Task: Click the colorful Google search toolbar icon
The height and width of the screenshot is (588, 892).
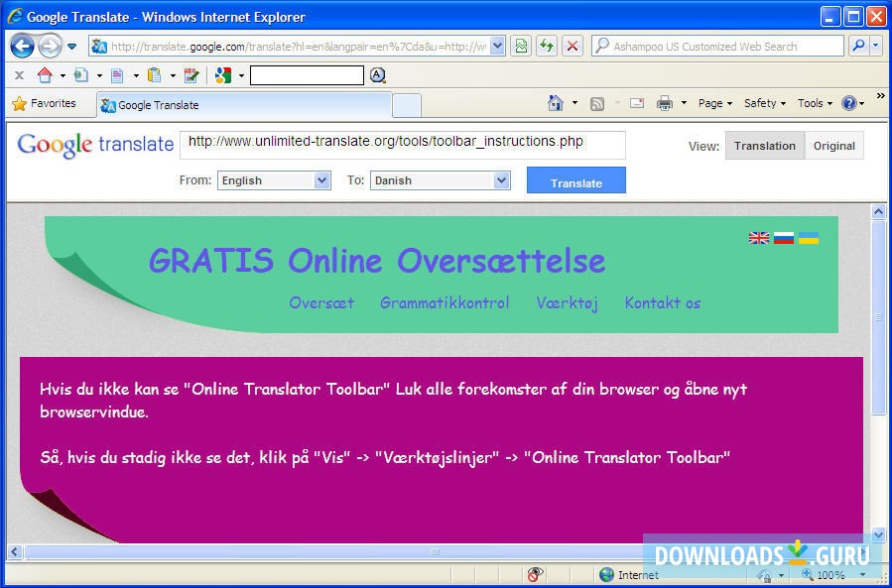Action: pos(223,75)
